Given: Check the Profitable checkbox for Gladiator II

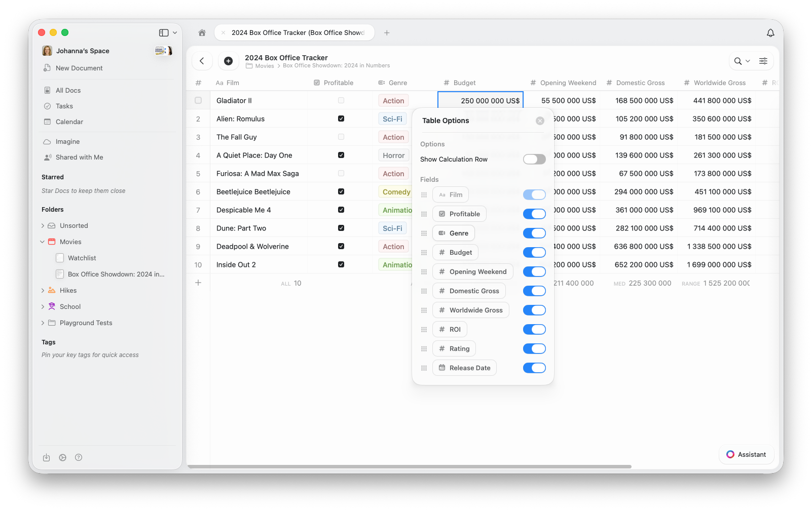Looking at the screenshot, I should click(341, 100).
